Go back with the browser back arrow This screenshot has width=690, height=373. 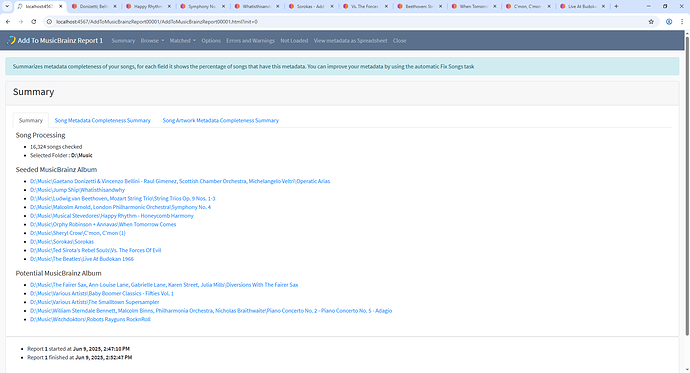(8, 22)
